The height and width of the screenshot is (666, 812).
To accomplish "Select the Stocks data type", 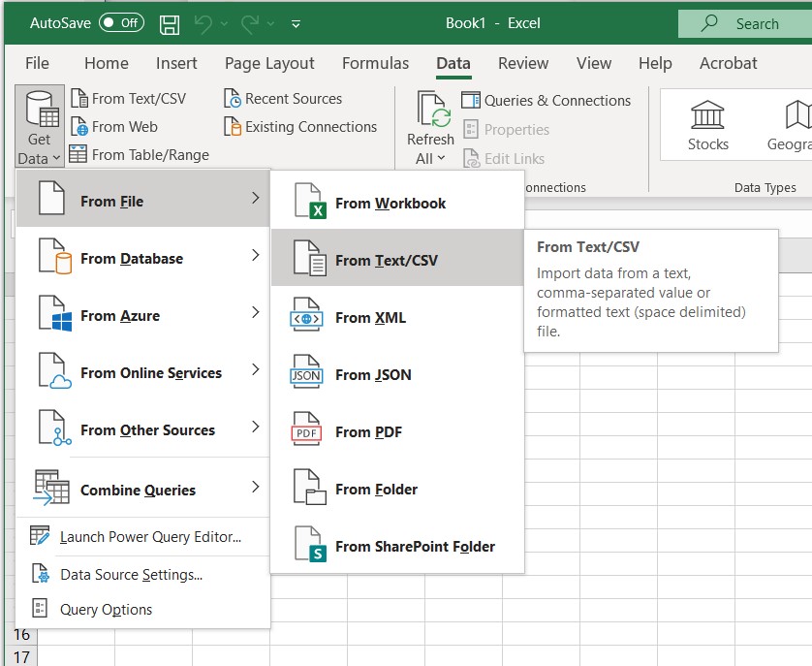I will 707,125.
